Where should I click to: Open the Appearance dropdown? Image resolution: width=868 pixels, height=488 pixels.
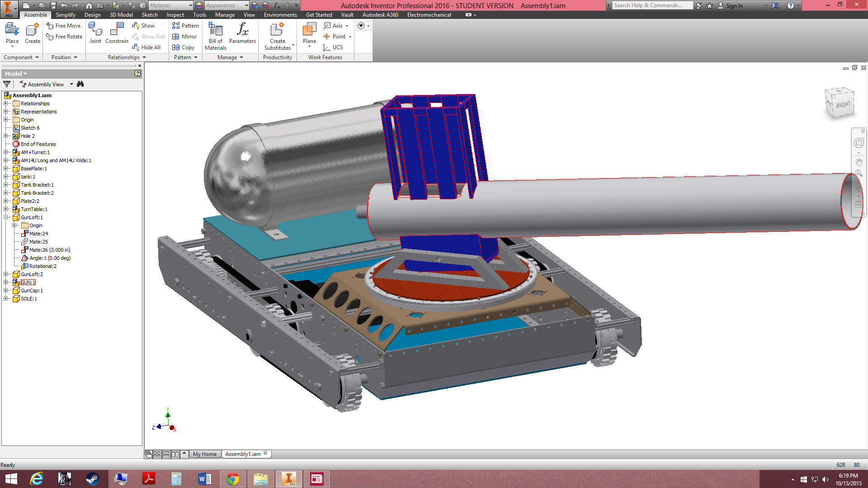(246, 5)
